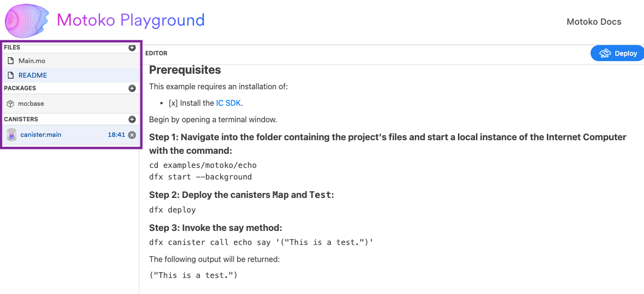Screen dimensions: 644x294
Task: Click the Step 3 'Invoke the say method' heading
Action: coord(216,228)
